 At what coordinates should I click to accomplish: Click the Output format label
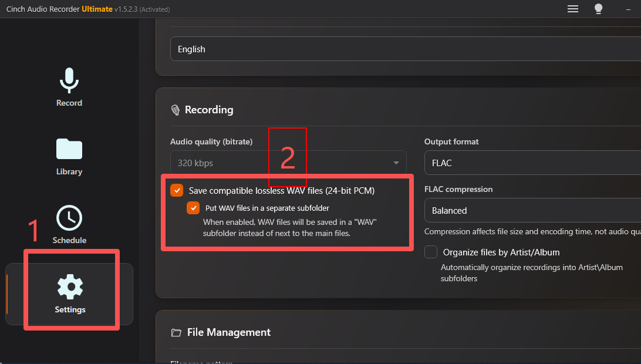point(451,141)
